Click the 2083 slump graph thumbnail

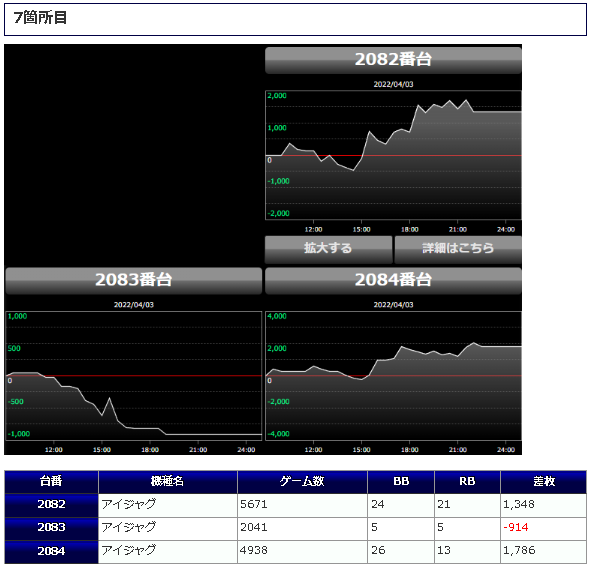point(134,376)
